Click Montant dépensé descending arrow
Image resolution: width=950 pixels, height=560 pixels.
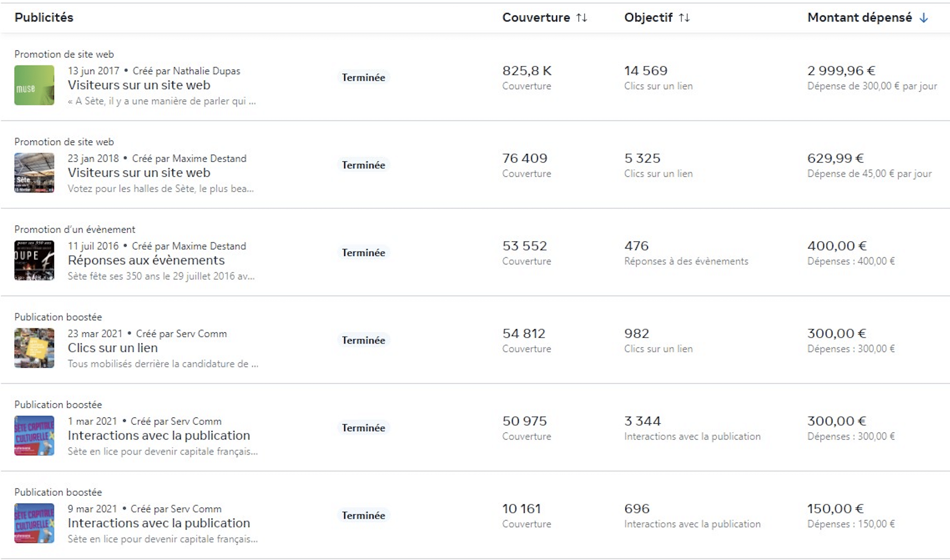point(924,18)
